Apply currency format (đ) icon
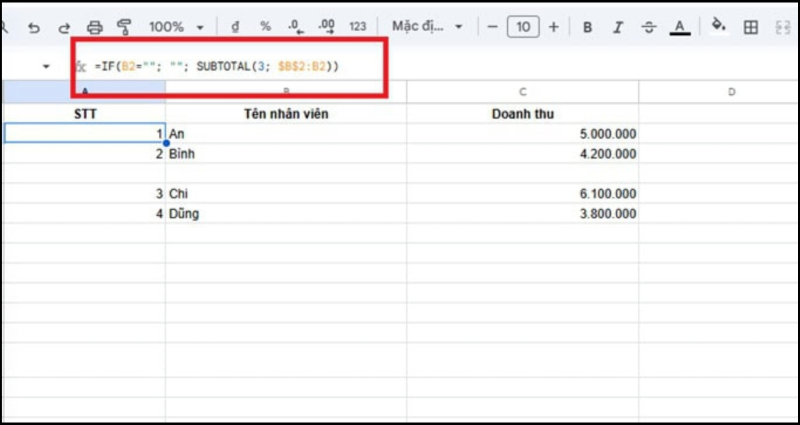The height and width of the screenshot is (425, 800). (x=235, y=27)
